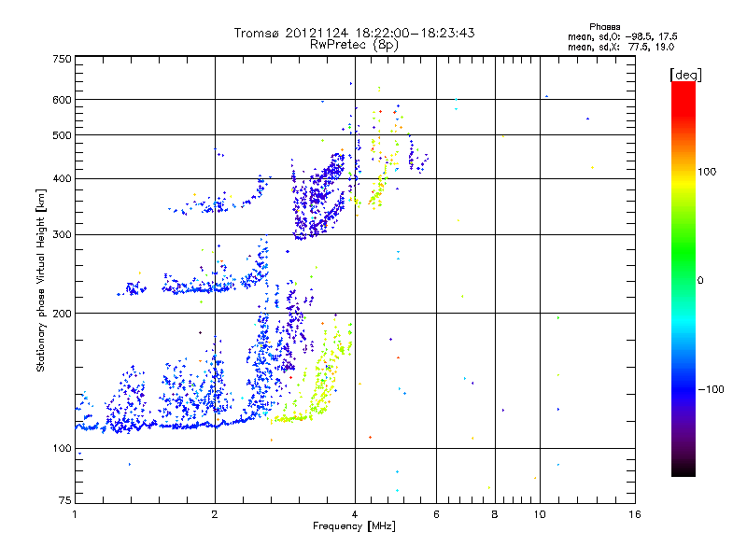Click the "Frequency [MHz]" axis title
The height and width of the screenshot is (560, 747).
[354, 526]
